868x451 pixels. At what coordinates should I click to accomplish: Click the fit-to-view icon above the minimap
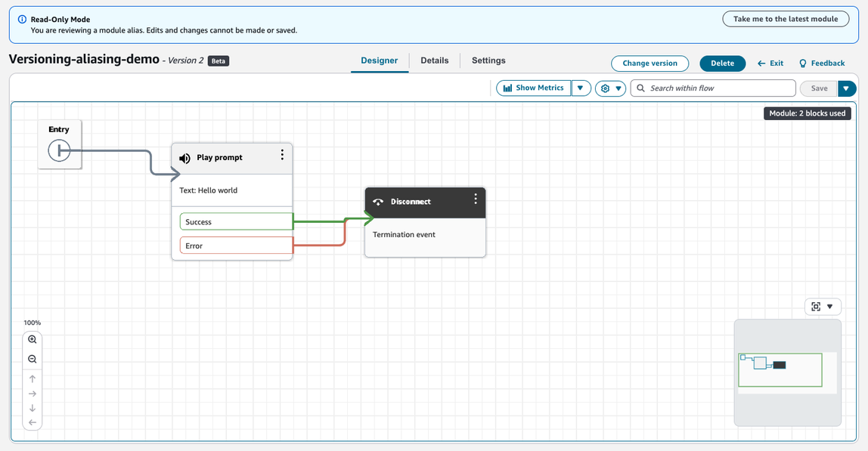click(x=815, y=306)
